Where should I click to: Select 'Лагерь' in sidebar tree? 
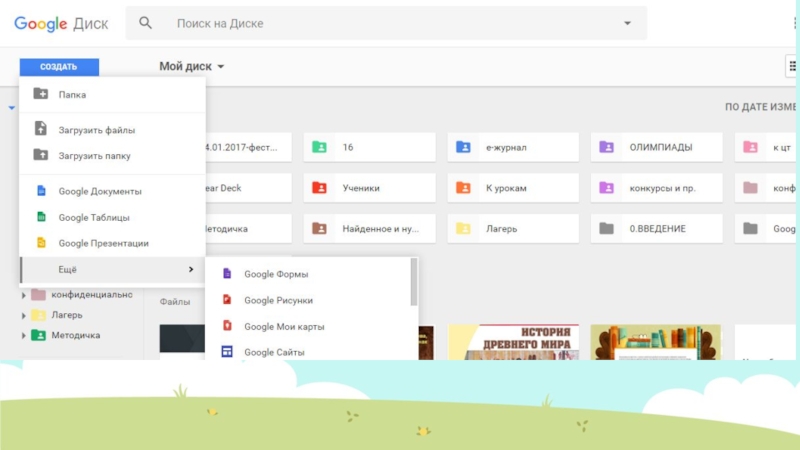(x=67, y=315)
